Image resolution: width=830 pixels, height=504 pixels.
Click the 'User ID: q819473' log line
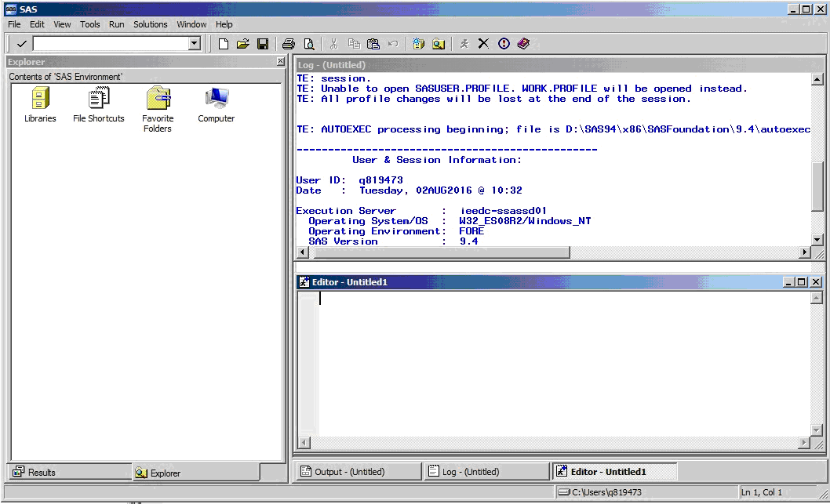(x=349, y=180)
